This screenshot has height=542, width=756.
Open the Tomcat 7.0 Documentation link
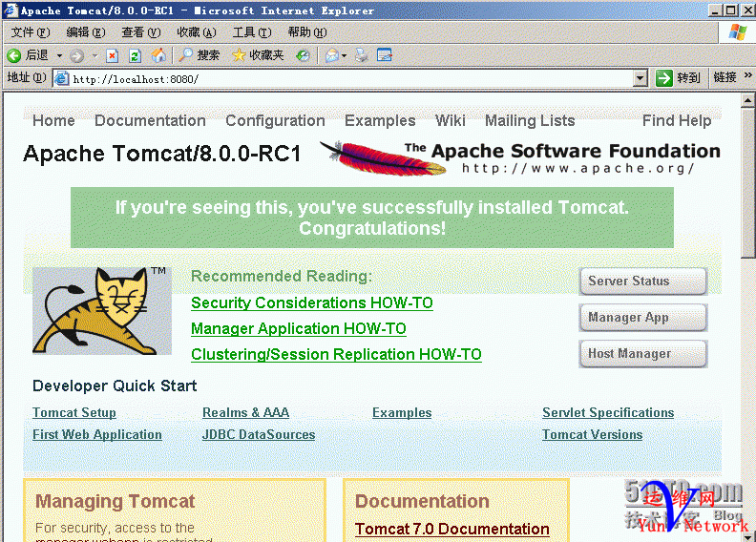pyautogui.click(x=452, y=529)
